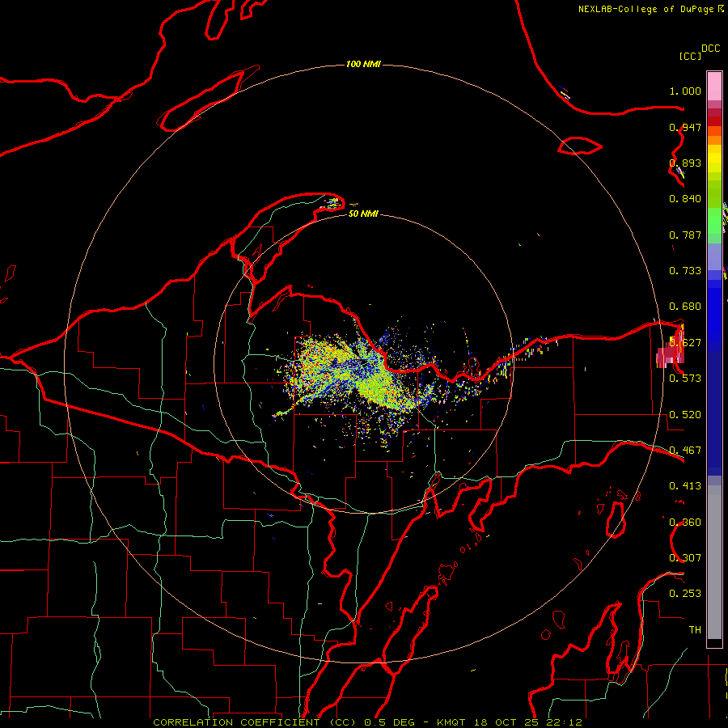
Task: Select the 0.467 legend value
Action: click(685, 451)
